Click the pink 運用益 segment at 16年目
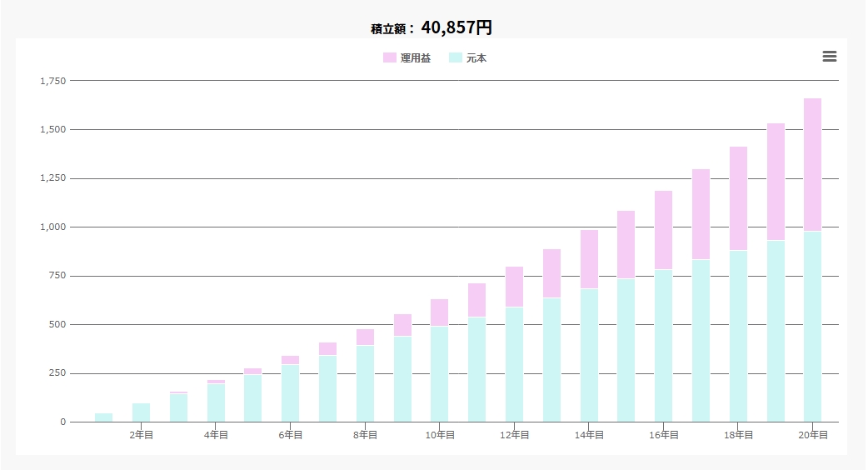 (663, 230)
